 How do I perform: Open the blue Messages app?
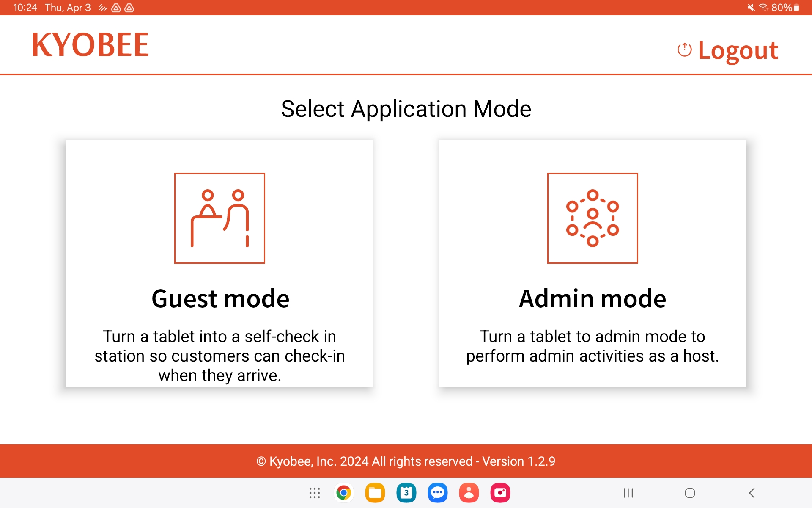[x=437, y=493]
